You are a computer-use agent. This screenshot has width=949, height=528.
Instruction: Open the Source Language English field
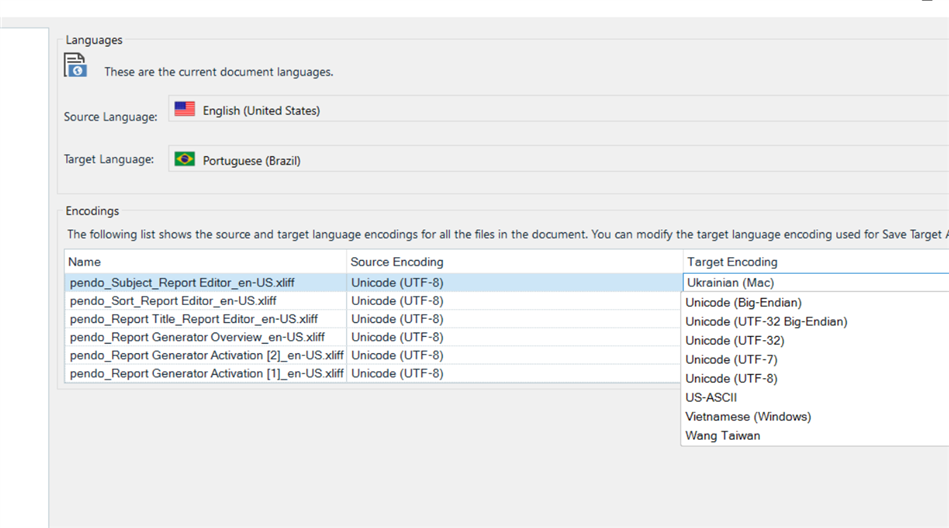[x=558, y=109]
